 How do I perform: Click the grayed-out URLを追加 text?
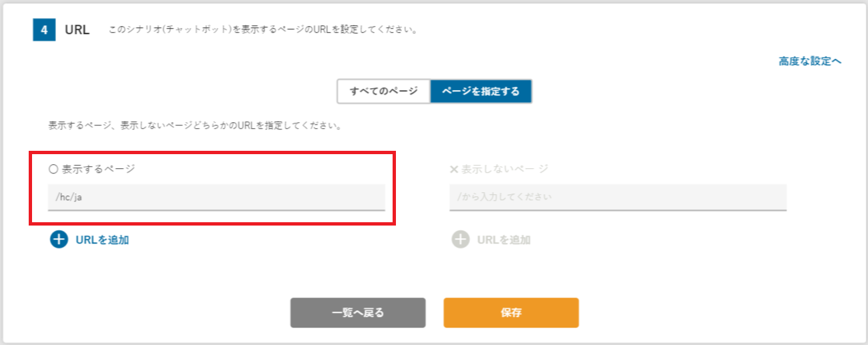click(504, 240)
